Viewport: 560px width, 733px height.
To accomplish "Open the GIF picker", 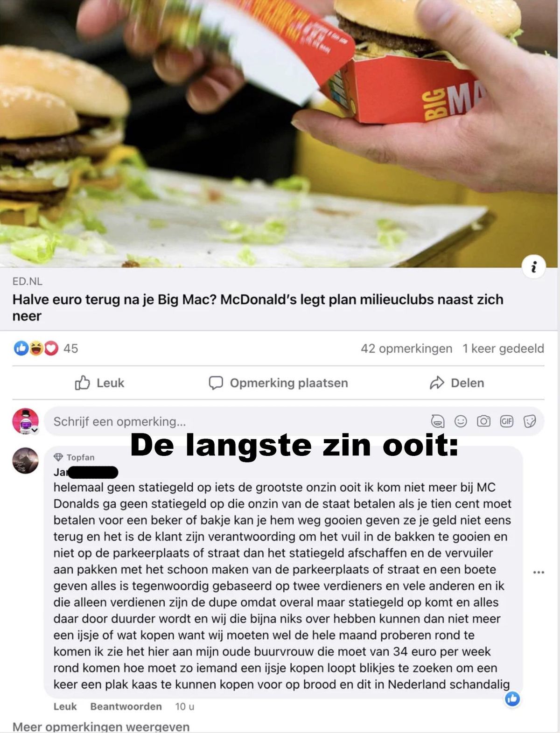I will click(x=507, y=421).
